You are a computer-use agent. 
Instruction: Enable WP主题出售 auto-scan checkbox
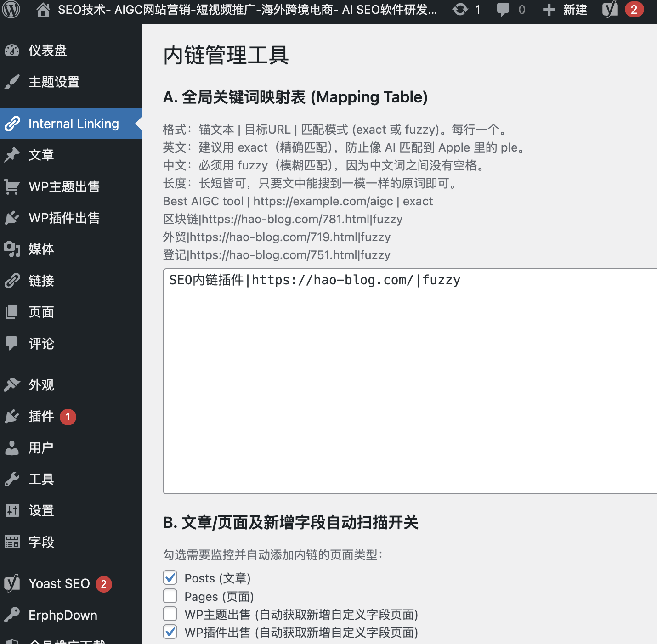click(170, 614)
